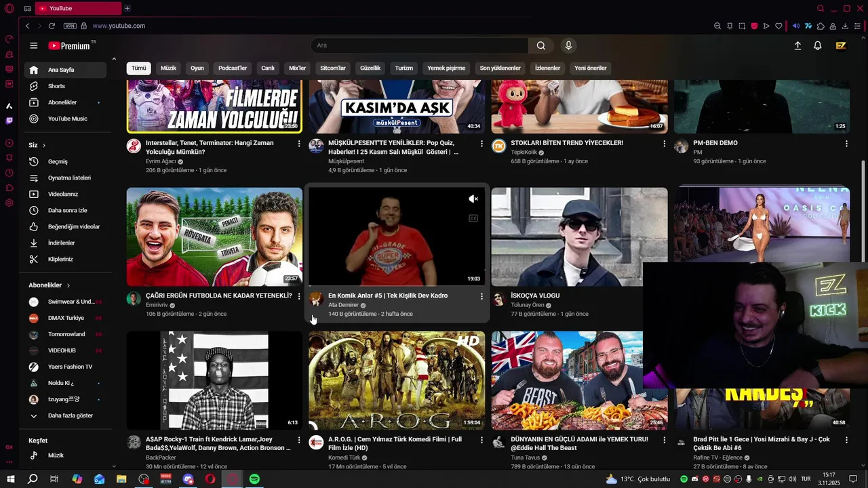868x488 pixels.
Task: Click the VPN badge in address bar
Action: point(70,26)
